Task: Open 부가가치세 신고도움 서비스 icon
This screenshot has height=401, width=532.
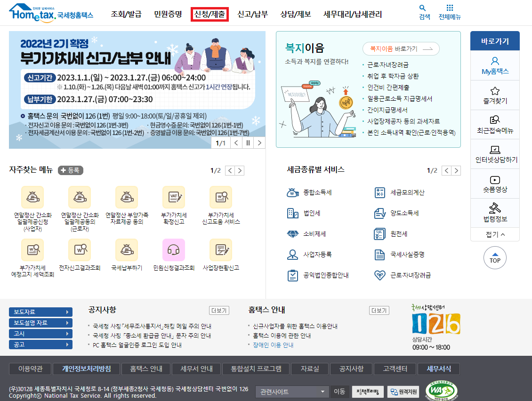Action: (x=221, y=197)
